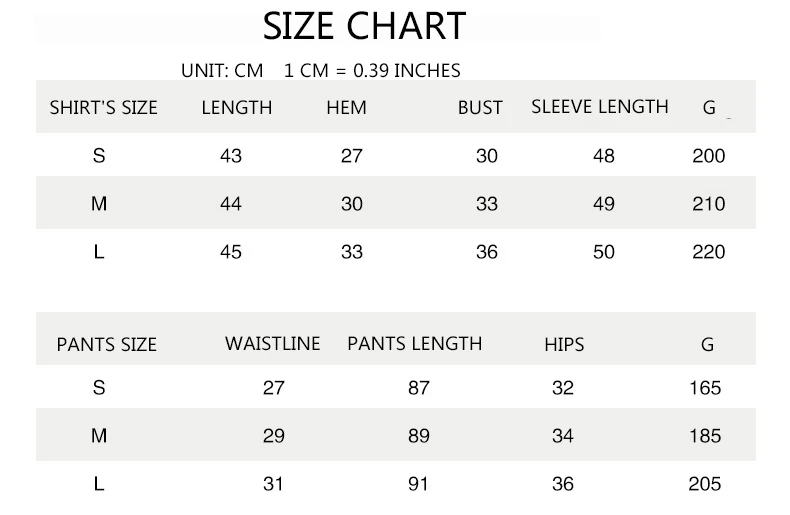Screen dimensions: 790x515
Task: Select pants size L weight value 205
Action: [x=705, y=484]
